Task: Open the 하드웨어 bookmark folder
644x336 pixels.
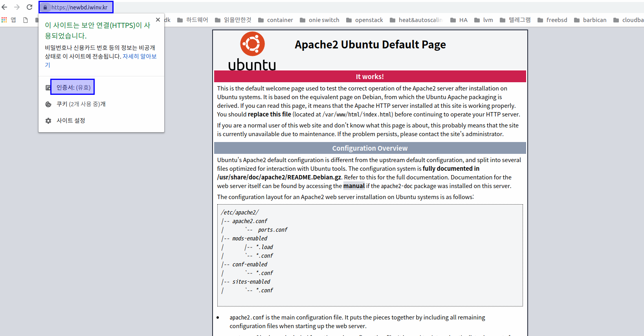Action: tap(193, 20)
